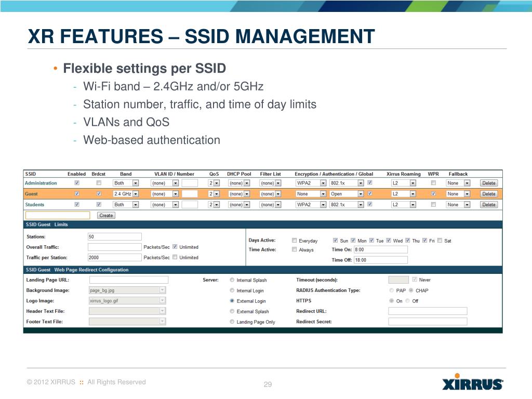
Task: Open QoS dropdown for Guest SSID
Action: 214,194
